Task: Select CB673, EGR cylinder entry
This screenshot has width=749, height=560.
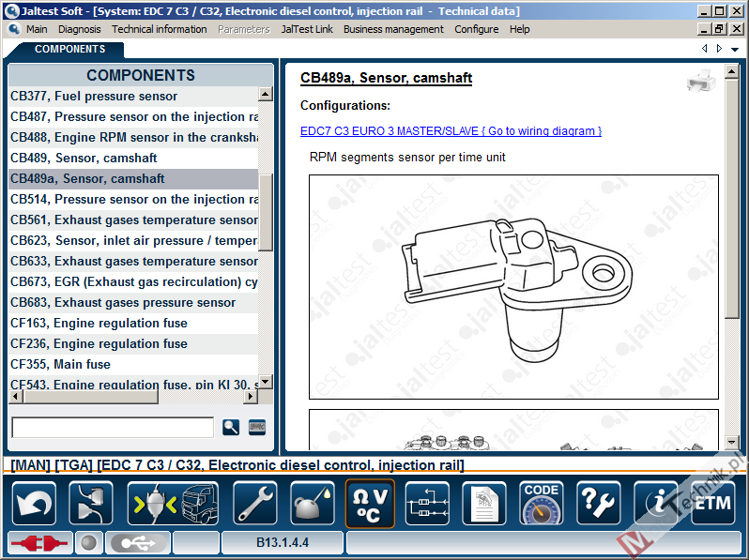Action: (133, 281)
